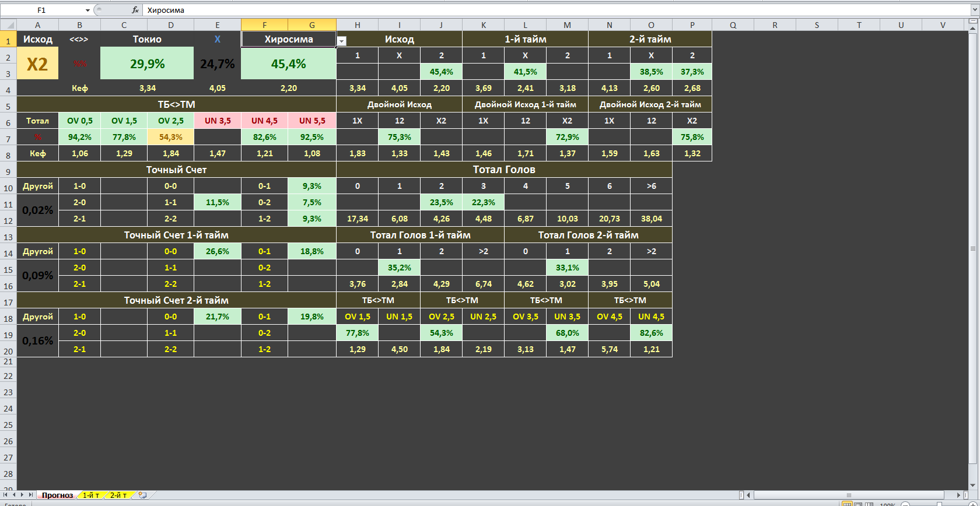Screen dimensions: 980x506
Task: Click the 38,04 odds cell
Action: [652, 219]
